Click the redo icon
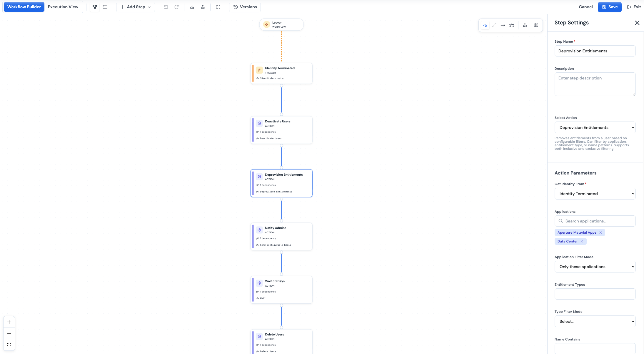This screenshot has height=354, width=644. click(176, 7)
